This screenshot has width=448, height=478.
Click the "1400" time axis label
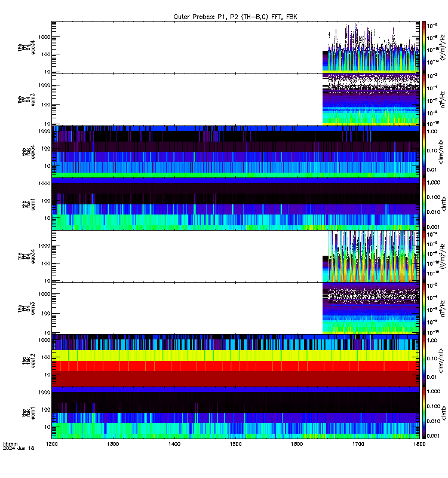(x=174, y=444)
